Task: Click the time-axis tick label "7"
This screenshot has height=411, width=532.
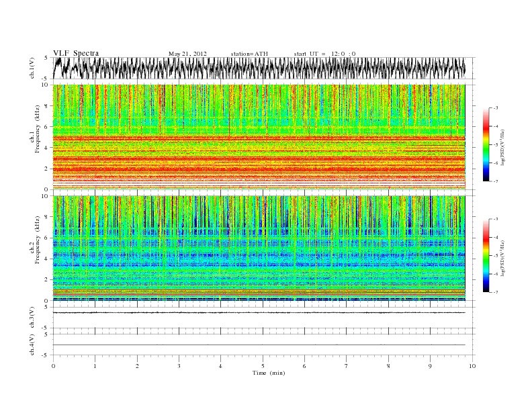Action: [x=347, y=366]
